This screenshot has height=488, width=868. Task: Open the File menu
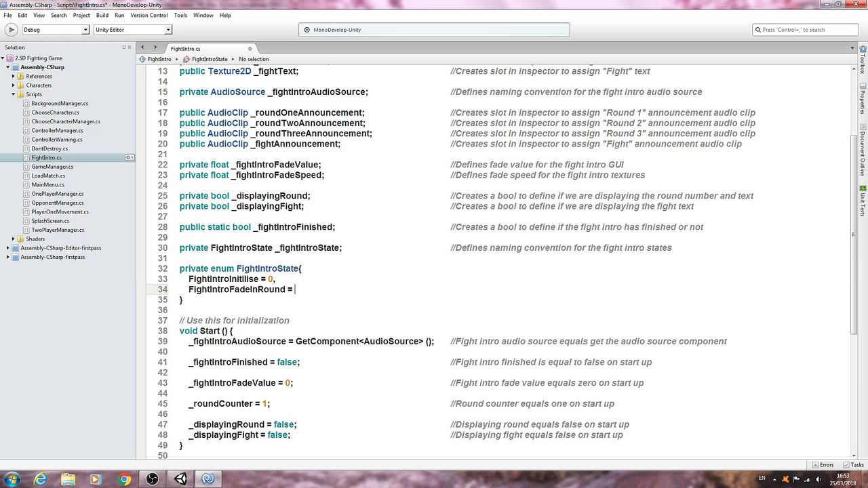pos(7,15)
